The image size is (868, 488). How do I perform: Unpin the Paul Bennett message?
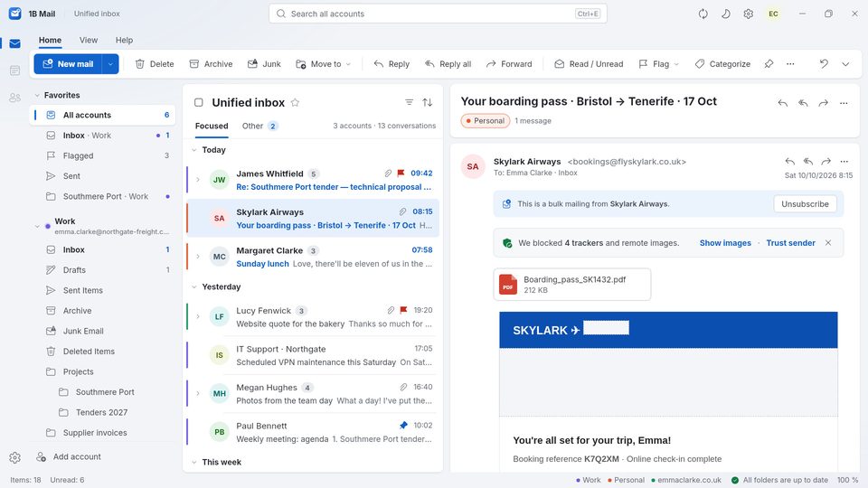403,426
